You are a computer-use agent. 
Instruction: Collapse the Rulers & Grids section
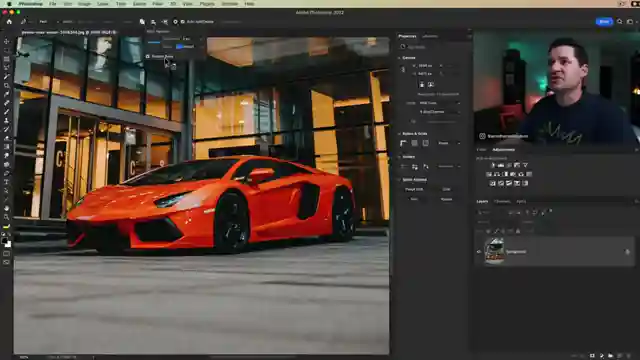pyautogui.click(x=400, y=133)
